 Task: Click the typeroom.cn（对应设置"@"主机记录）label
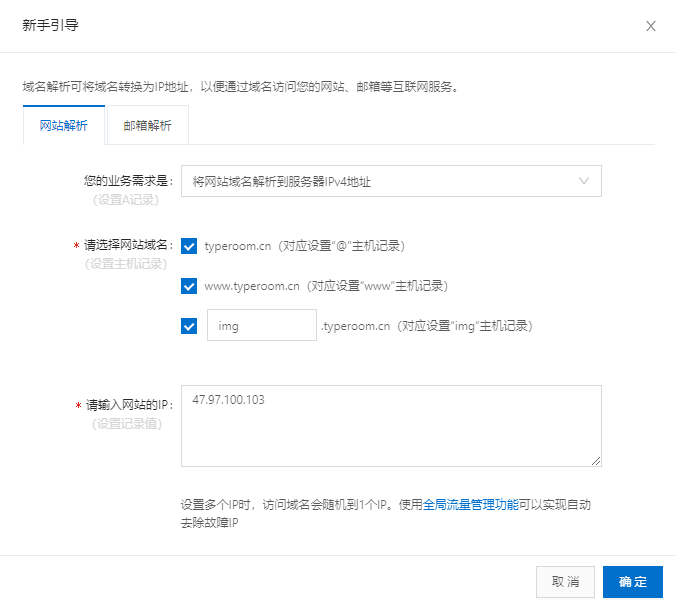pos(305,246)
